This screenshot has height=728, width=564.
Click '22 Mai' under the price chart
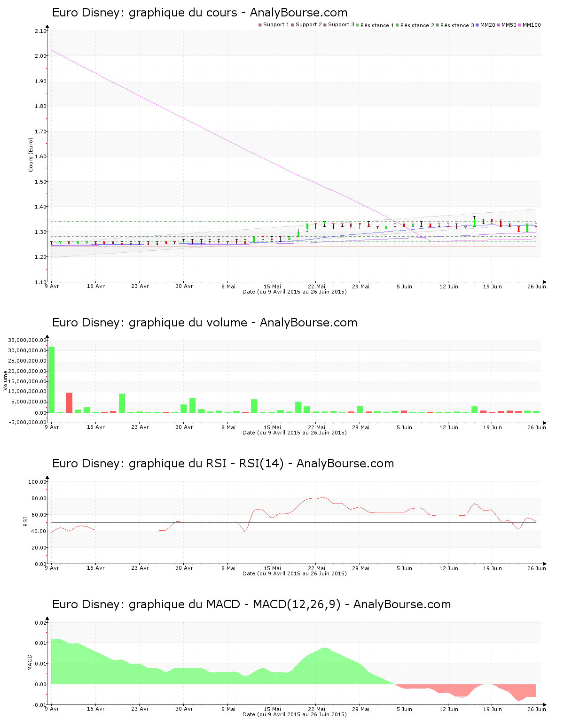[x=316, y=287]
